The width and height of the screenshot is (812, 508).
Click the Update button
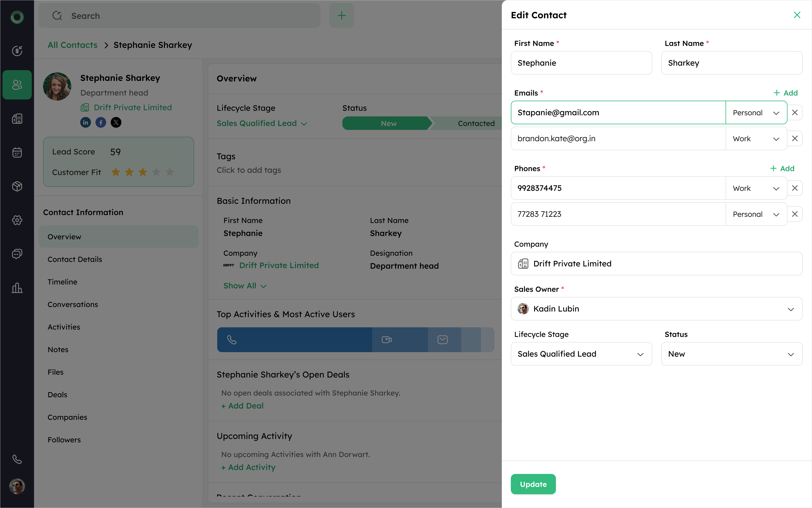533,484
